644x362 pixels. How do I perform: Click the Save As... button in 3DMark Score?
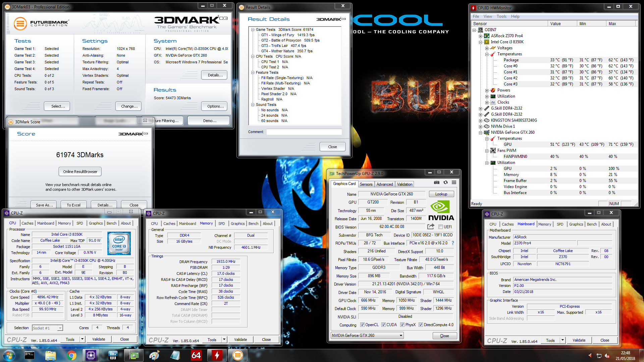coord(44,205)
